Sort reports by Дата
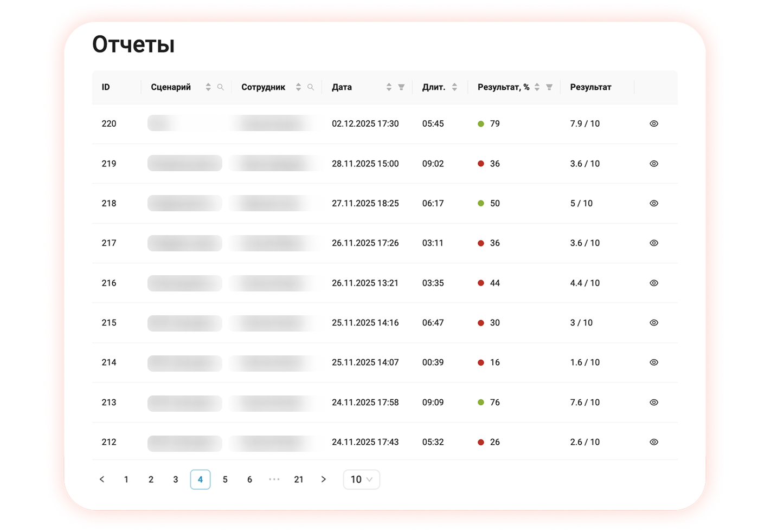The image size is (771, 532). [389, 87]
